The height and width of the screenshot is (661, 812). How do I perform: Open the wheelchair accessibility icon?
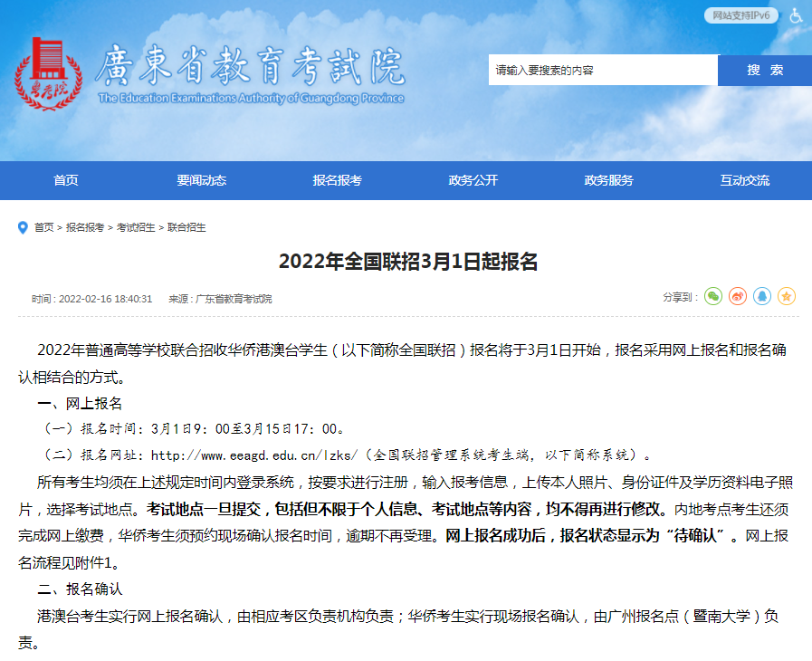[x=795, y=15]
